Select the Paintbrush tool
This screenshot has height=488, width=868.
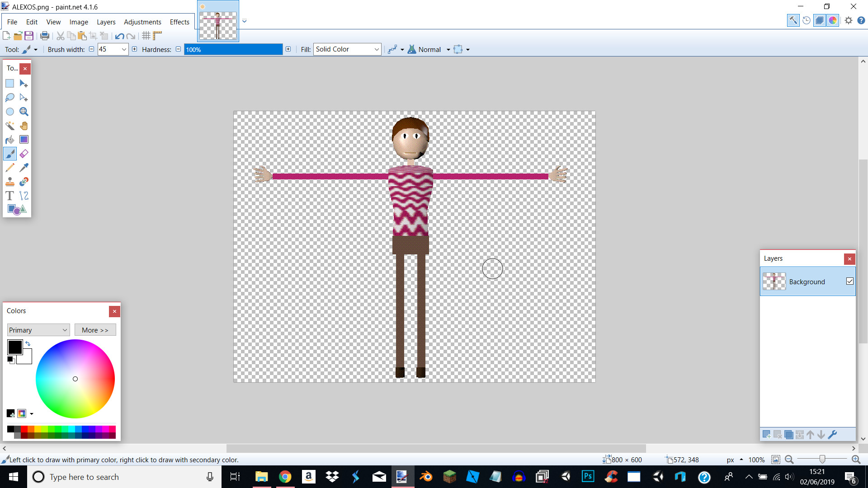pos(10,154)
